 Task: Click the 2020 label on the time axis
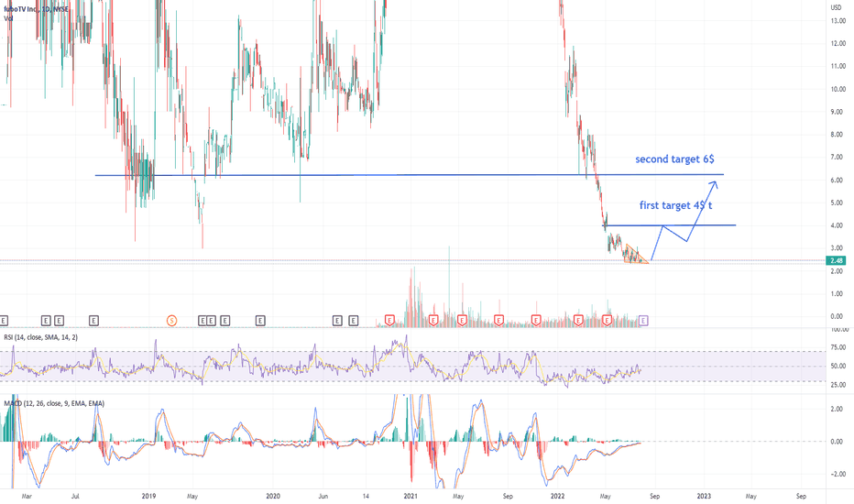273,496
